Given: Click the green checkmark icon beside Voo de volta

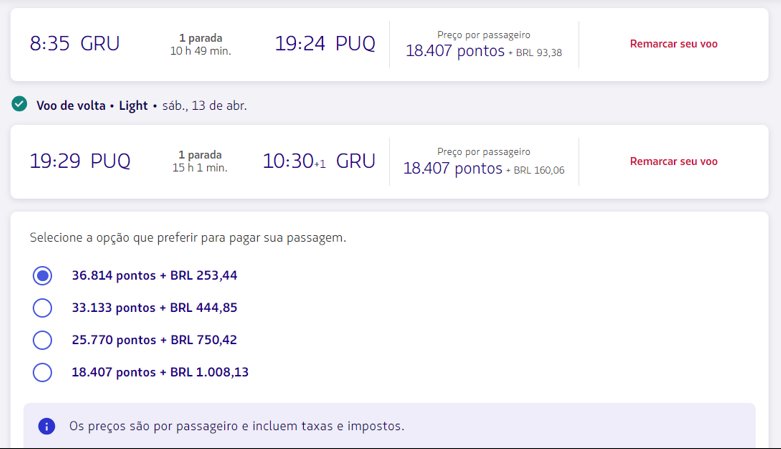Looking at the screenshot, I should coord(19,104).
